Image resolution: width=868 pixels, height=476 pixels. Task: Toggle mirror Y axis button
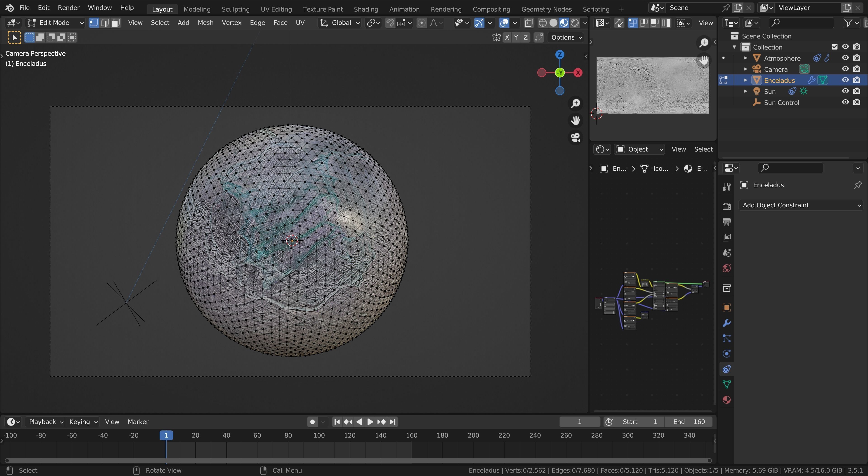point(516,37)
